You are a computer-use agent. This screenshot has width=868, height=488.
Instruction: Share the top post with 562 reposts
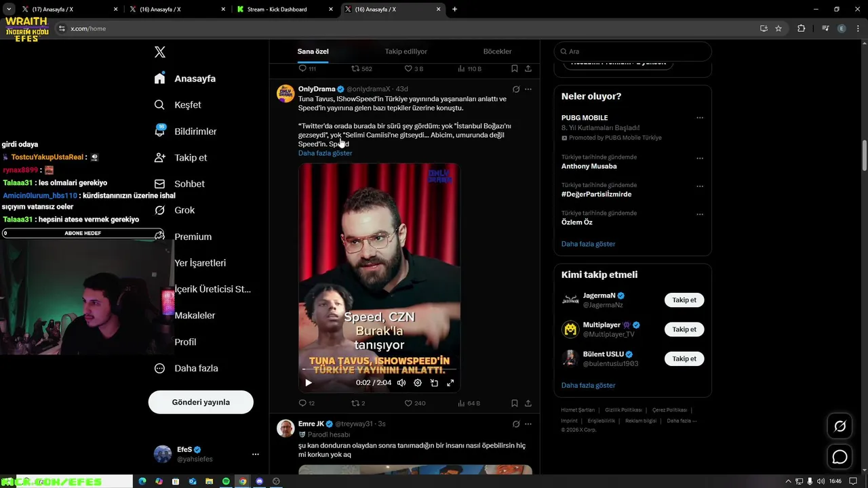(x=528, y=68)
